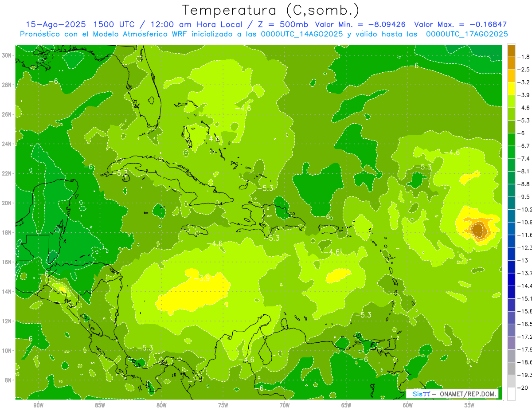Screen dimensions: 532x411
Task: Click the legend value "-3.2"
Action: 524,82
